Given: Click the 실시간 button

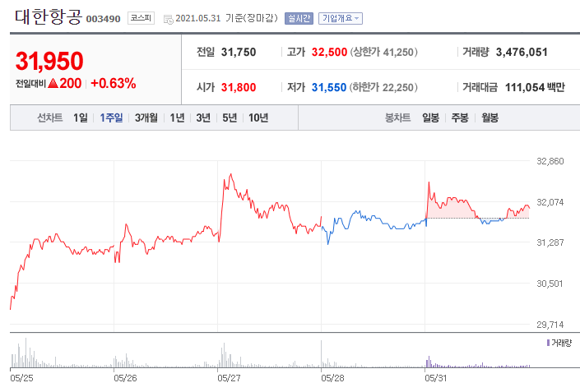Looking at the screenshot, I should 299,18.
